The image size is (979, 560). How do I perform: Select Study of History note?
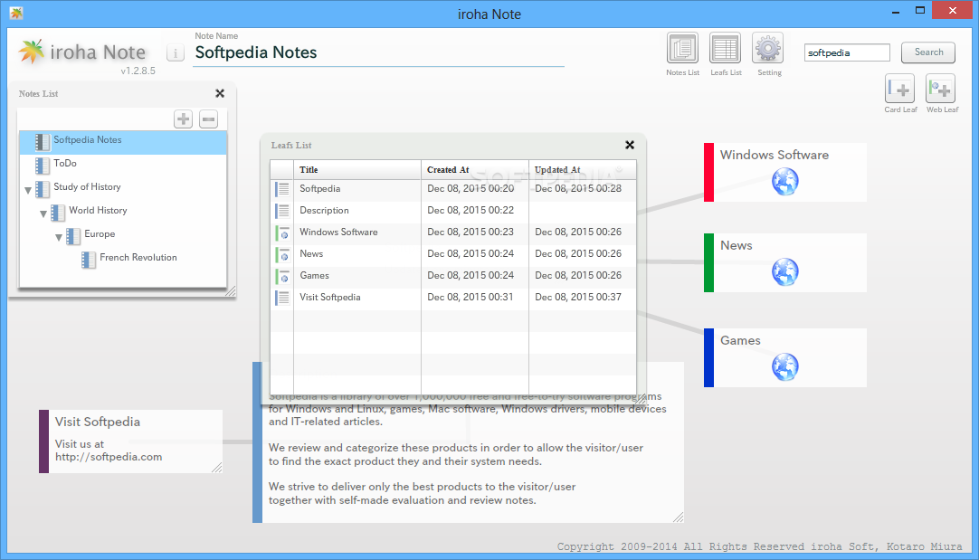pos(87,186)
